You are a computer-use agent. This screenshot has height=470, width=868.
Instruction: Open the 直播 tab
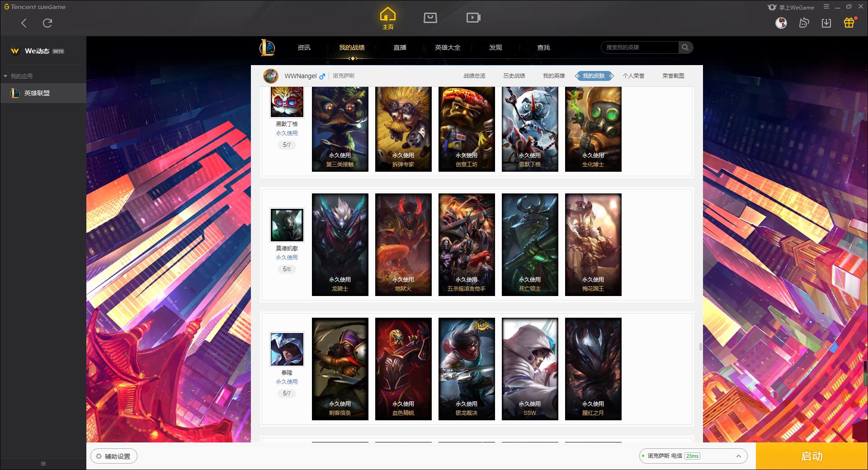[400, 47]
